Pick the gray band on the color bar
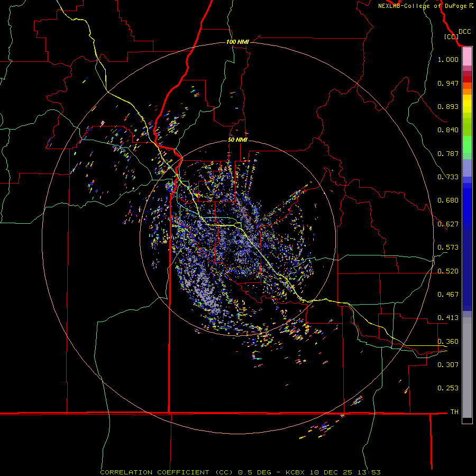 pos(467,368)
